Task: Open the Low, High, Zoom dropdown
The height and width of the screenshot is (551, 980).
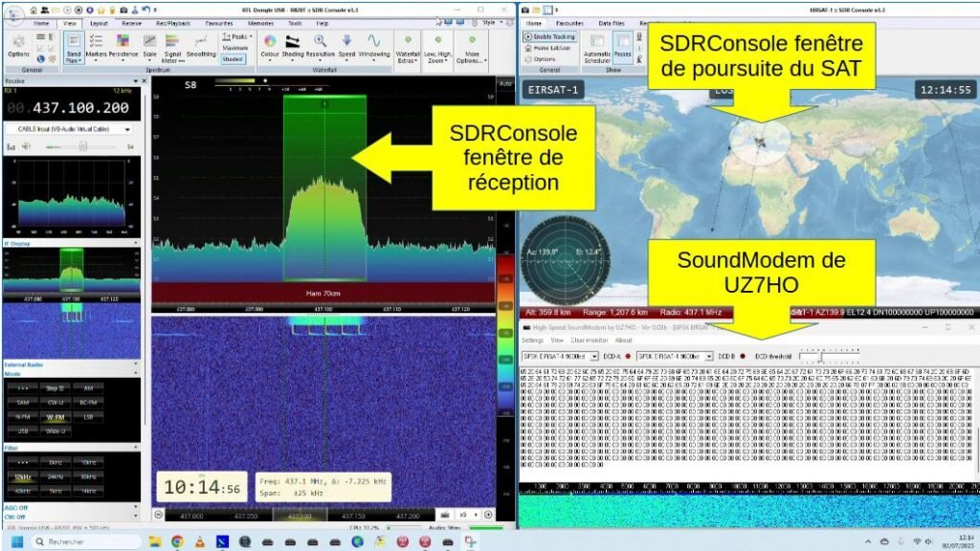Action: click(x=437, y=49)
